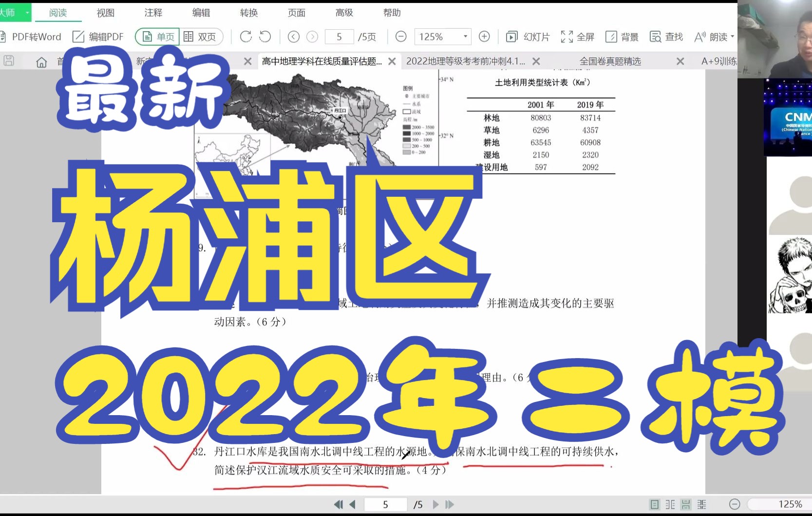Open the 帮助 menu tab
The width and height of the screenshot is (812, 516).
click(392, 13)
